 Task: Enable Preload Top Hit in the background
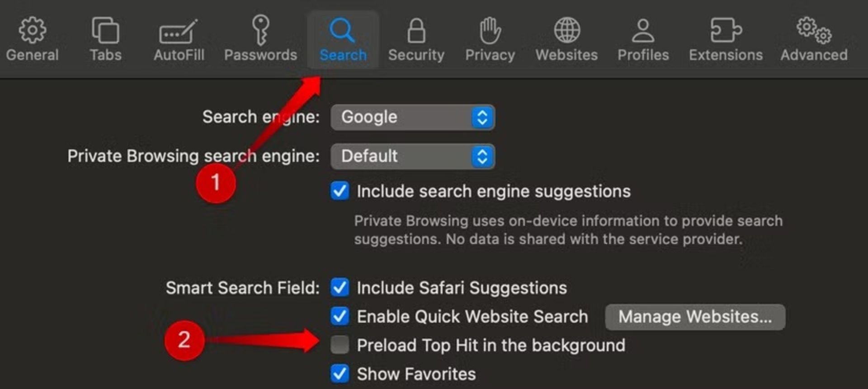pyautogui.click(x=340, y=345)
